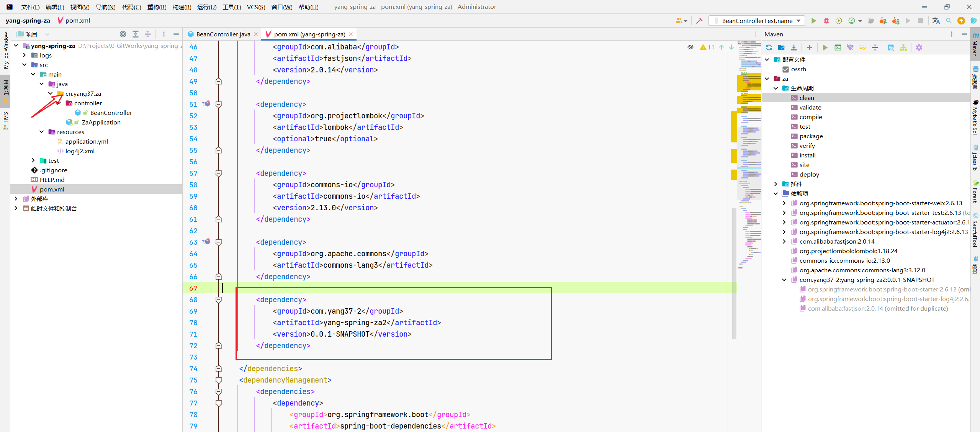Click the orange update arrow icon
This screenshot has width=980, height=432.
click(961, 21)
